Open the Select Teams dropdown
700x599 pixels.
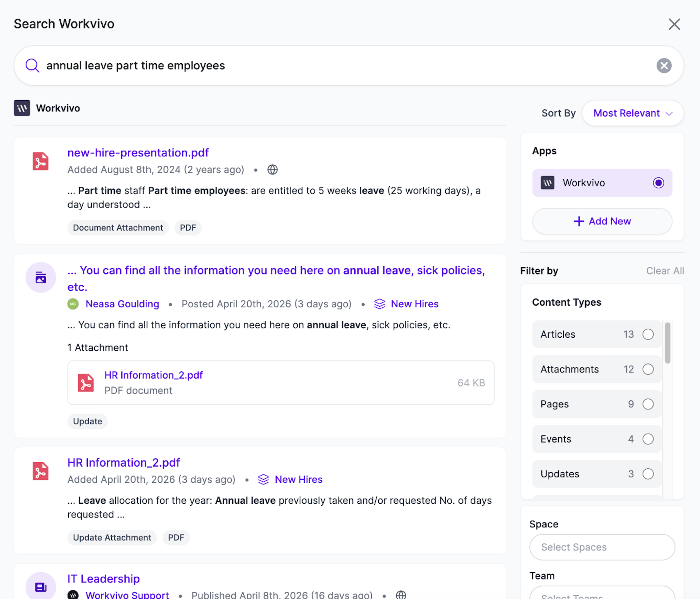pyautogui.click(x=602, y=593)
